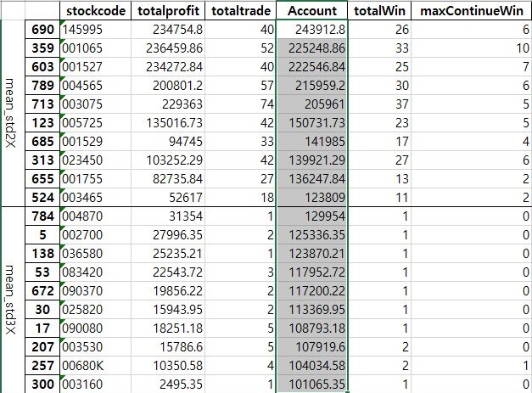Select totalWin cell 33
This screenshot has width=532, height=393.
click(x=379, y=48)
